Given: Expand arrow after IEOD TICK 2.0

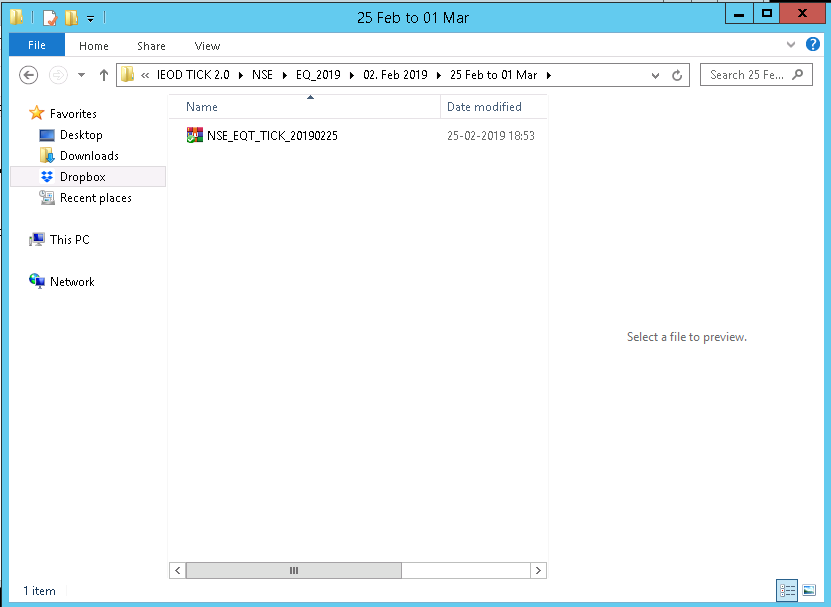Looking at the screenshot, I should point(241,75).
